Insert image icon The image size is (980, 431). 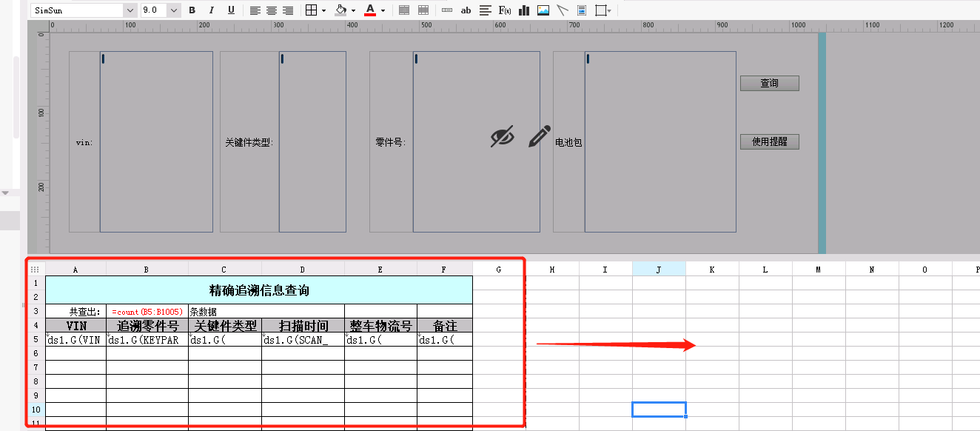coord(543,10)
